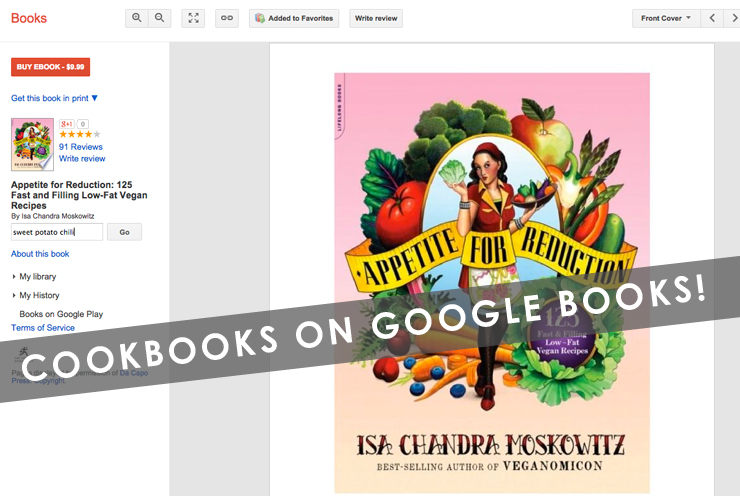Expand the My History section
740x496 pixels.
click(36, 295)
